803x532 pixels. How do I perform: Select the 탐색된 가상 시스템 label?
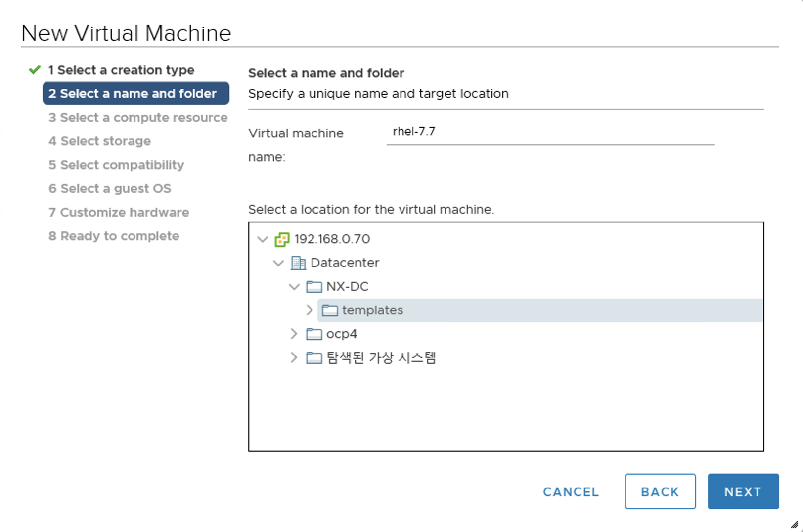point(381,358)
